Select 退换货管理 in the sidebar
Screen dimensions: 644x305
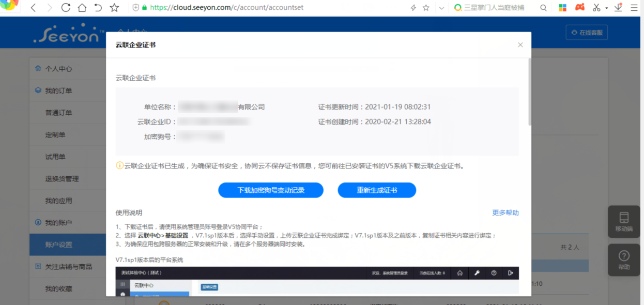(62, 179)
